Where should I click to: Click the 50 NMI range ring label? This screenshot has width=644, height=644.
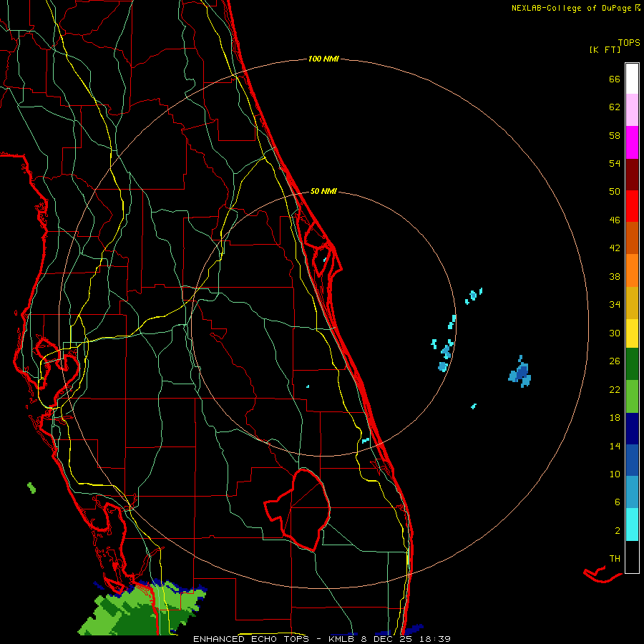323,191
